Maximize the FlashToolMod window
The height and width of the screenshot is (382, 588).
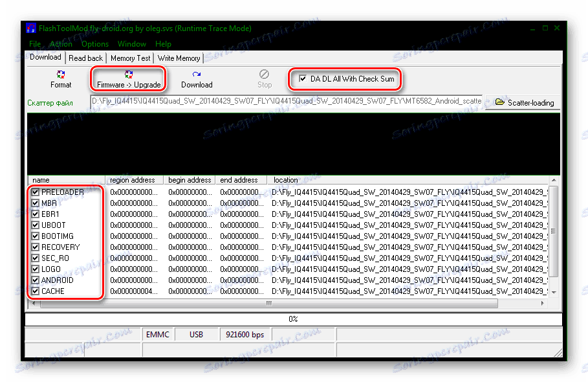coord(545,28)
